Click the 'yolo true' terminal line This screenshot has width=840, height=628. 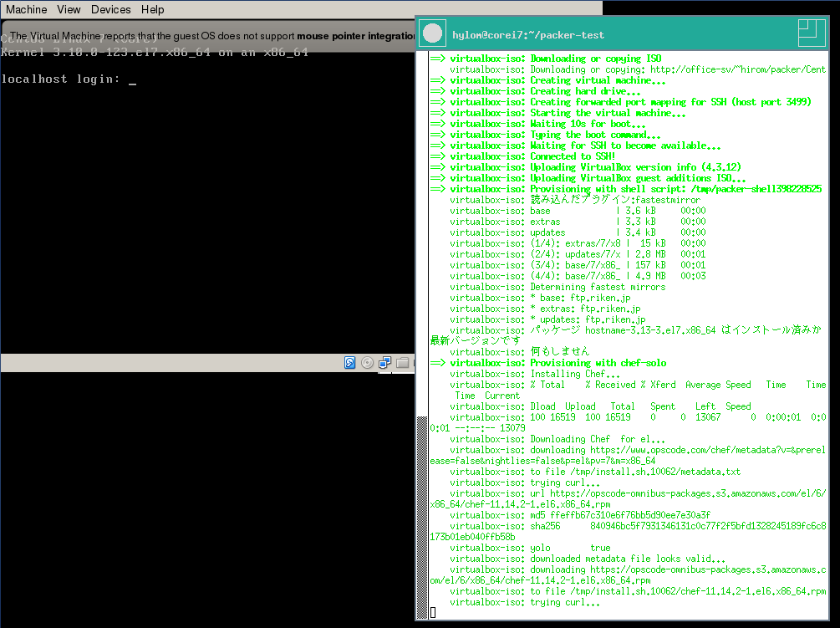531,549
